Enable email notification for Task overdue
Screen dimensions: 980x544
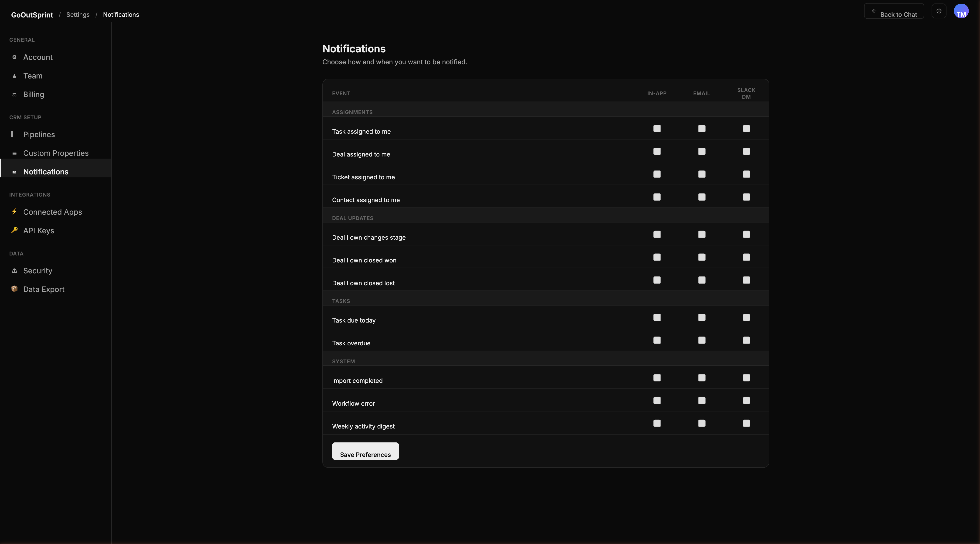pos(702,340)
